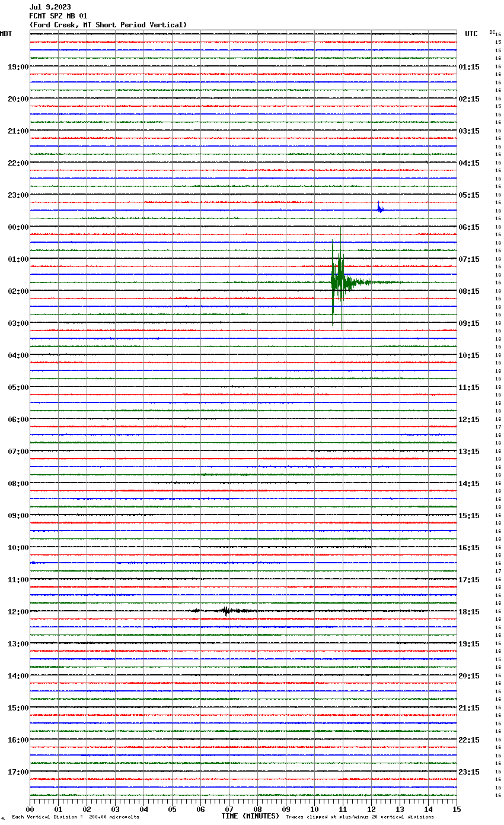Click the black seismic event on the 12:00 trace
504x825 pixels.
(x=227, y=611)
